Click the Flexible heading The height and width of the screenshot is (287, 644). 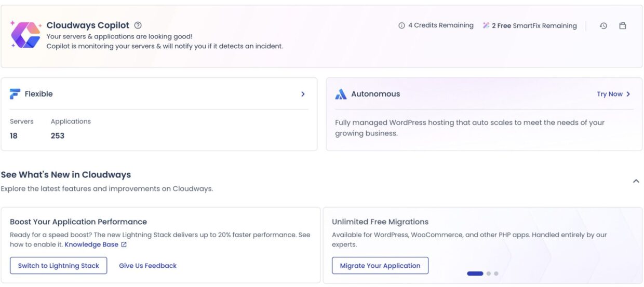click(x=39, y=94)
